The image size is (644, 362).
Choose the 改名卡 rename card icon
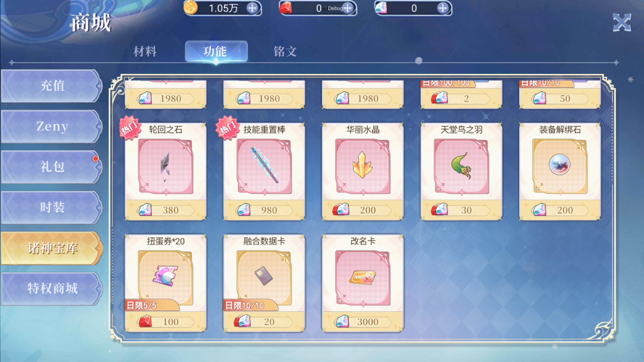click(362, 278)
